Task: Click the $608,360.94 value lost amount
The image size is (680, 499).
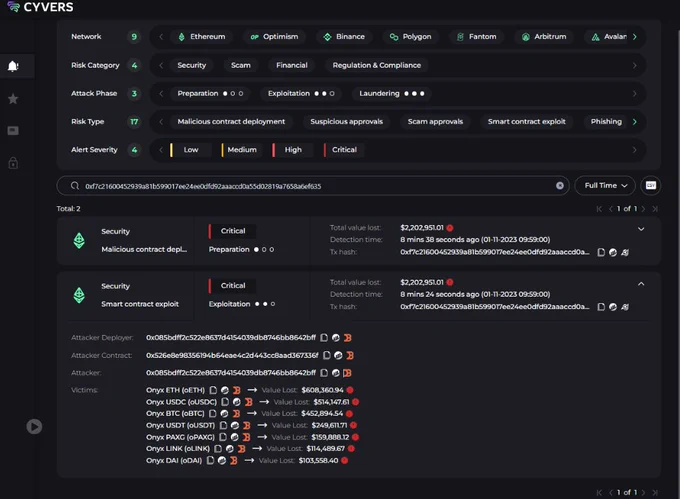Action: click(x=322, y=390)
